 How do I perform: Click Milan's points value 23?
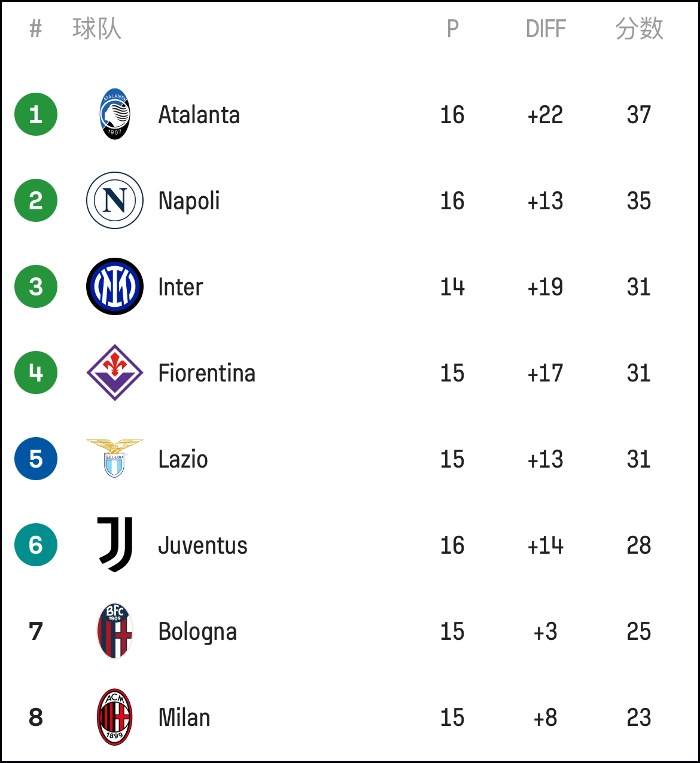(x=639, y=718)
